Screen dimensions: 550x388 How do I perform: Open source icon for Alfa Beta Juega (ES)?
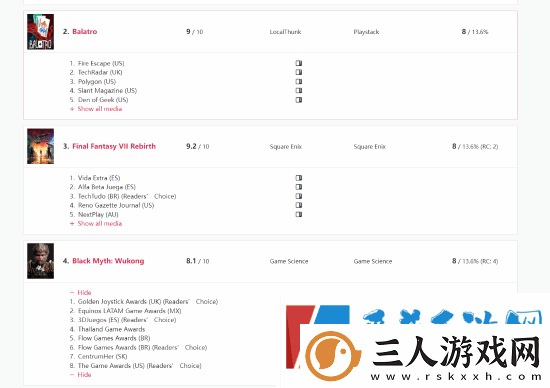point(299,187)
